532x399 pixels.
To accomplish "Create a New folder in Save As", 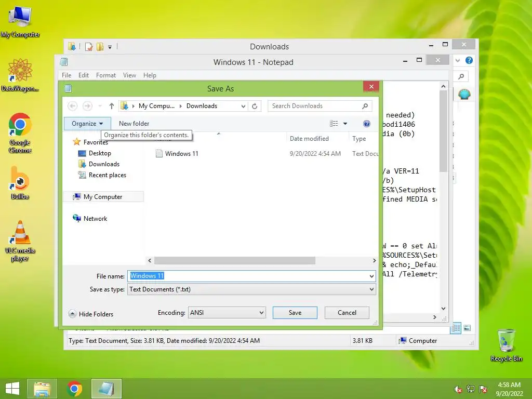I will 134,124.
